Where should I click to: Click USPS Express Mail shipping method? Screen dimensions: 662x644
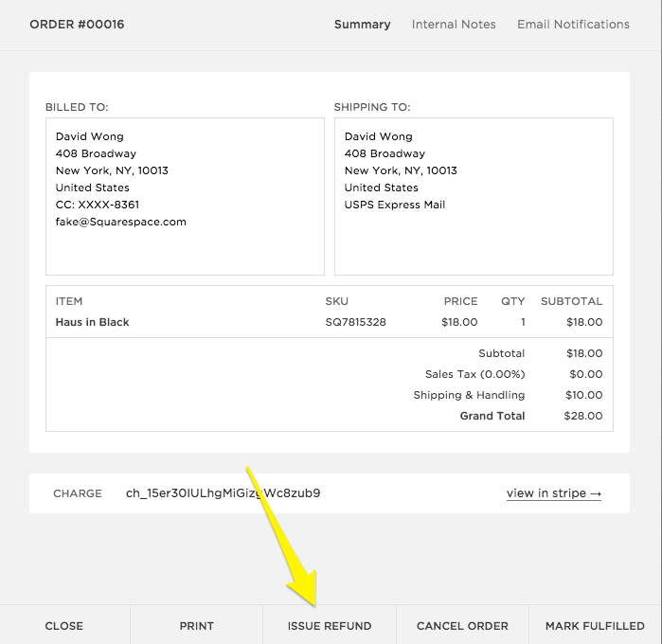point(395,205)
